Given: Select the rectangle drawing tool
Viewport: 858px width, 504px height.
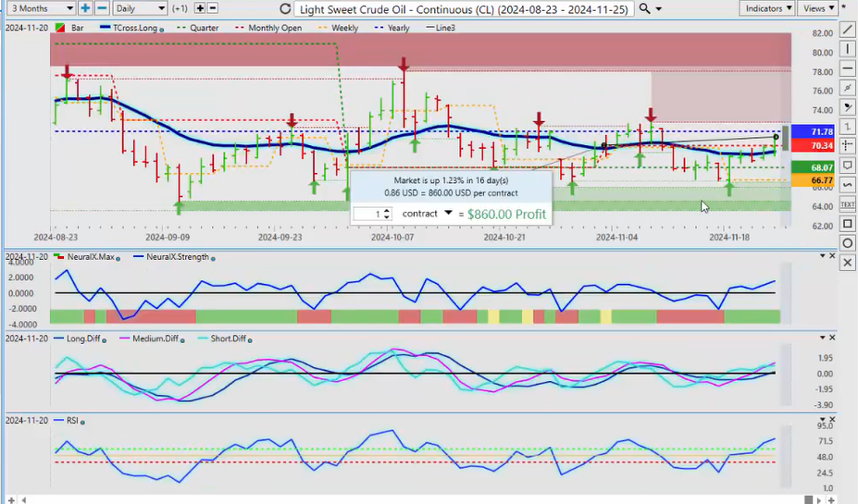Looking at the screenshot, I should (x=848, y=224).
